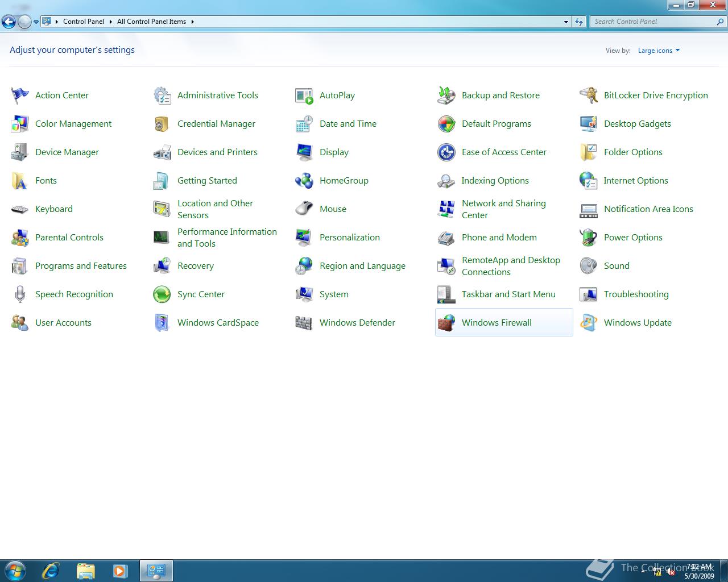Select the All Control Panel Items breadcrumb
Viewport: 728px width, 582px height.
tap(151, 22)
